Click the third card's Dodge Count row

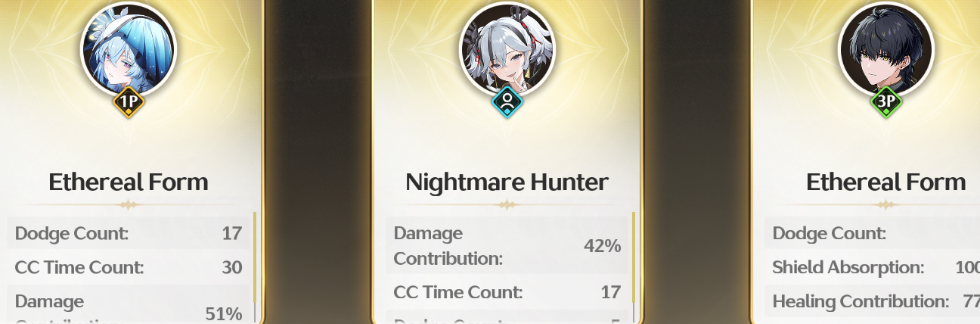tap(873, 233)
